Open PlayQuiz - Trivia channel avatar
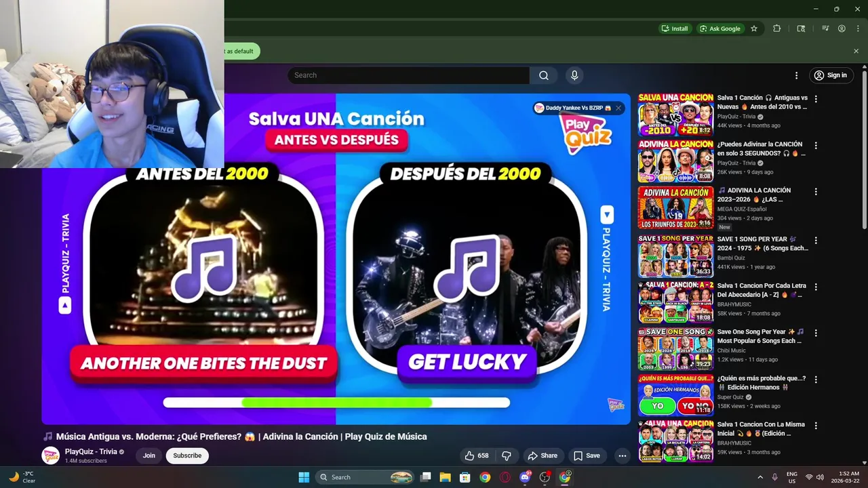Screen dimensions: 868x488 [51, 455]
